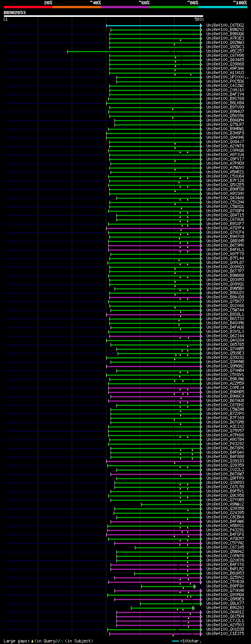Select the UniRef100_P43292 label
Viewport: 251px width, 644px height.
point(225,444)
